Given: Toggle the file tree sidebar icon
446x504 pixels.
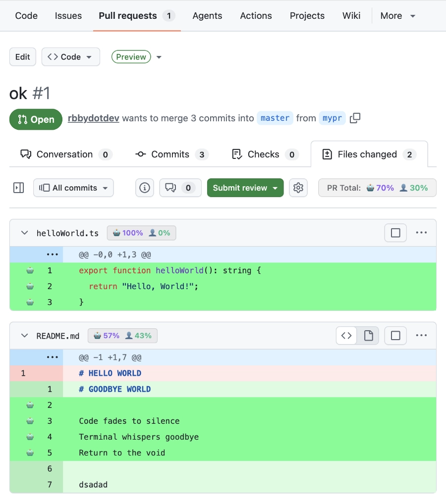Looking at the screenshot, I should click(19, 188).
